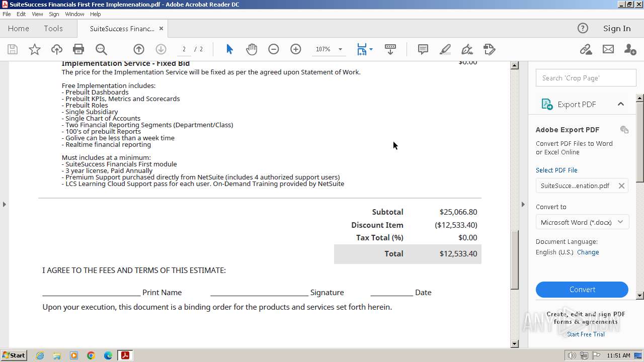This screenshot has width=644, height=362.
Task: Open the Window menu
Action: point(74,14)
